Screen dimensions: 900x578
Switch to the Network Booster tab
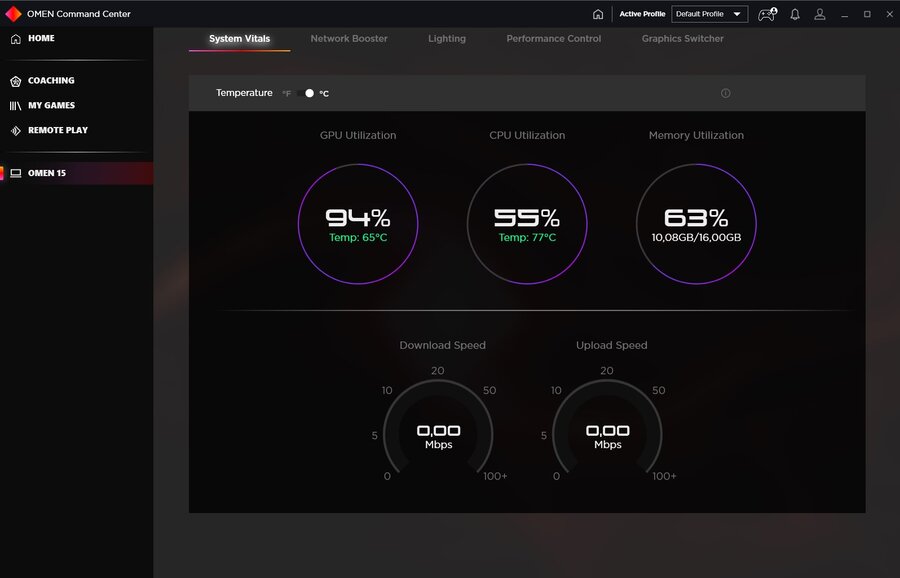(349, 38)
